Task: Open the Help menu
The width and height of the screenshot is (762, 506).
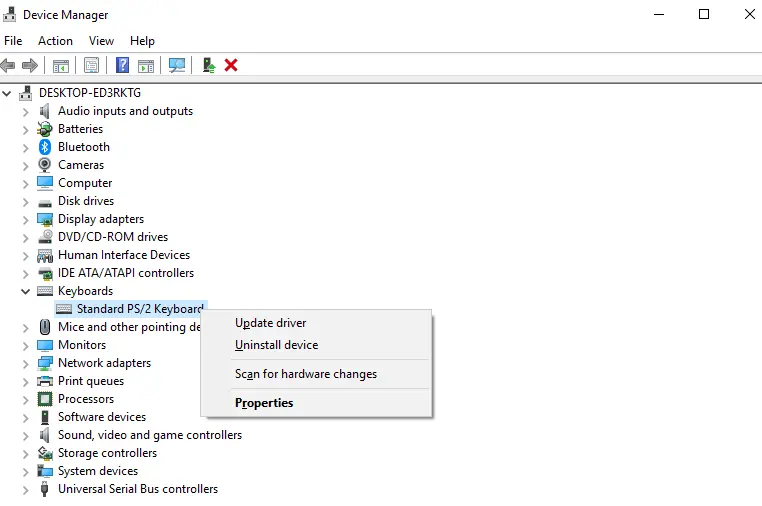Action: tap(142, 41)
